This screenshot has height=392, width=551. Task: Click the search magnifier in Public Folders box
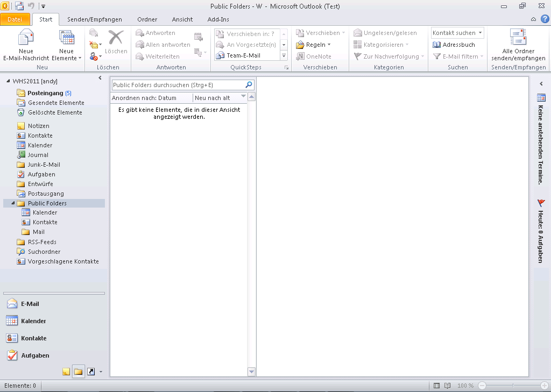click(249, 85)
